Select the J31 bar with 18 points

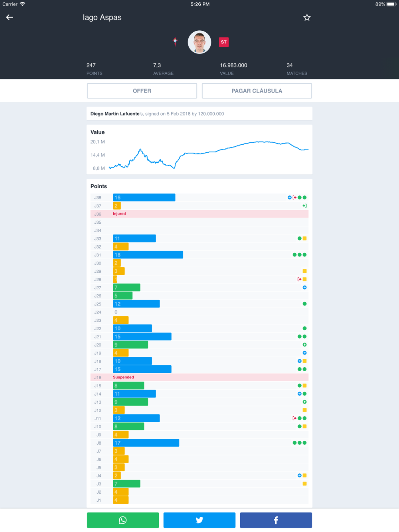point(148,255)
